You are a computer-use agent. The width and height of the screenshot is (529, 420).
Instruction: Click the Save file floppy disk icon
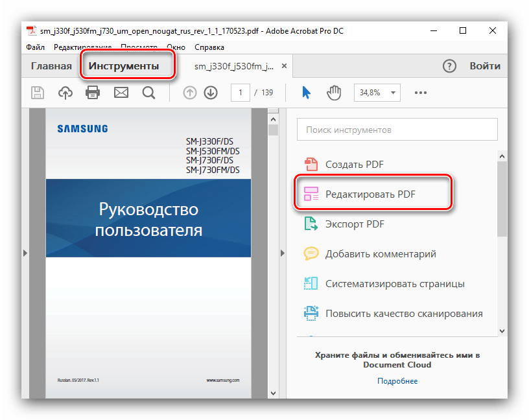pos(38,93)
